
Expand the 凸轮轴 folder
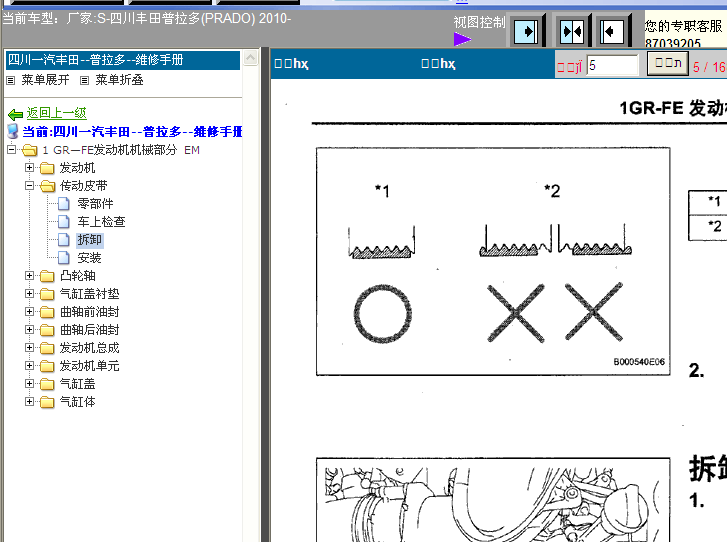30,275
